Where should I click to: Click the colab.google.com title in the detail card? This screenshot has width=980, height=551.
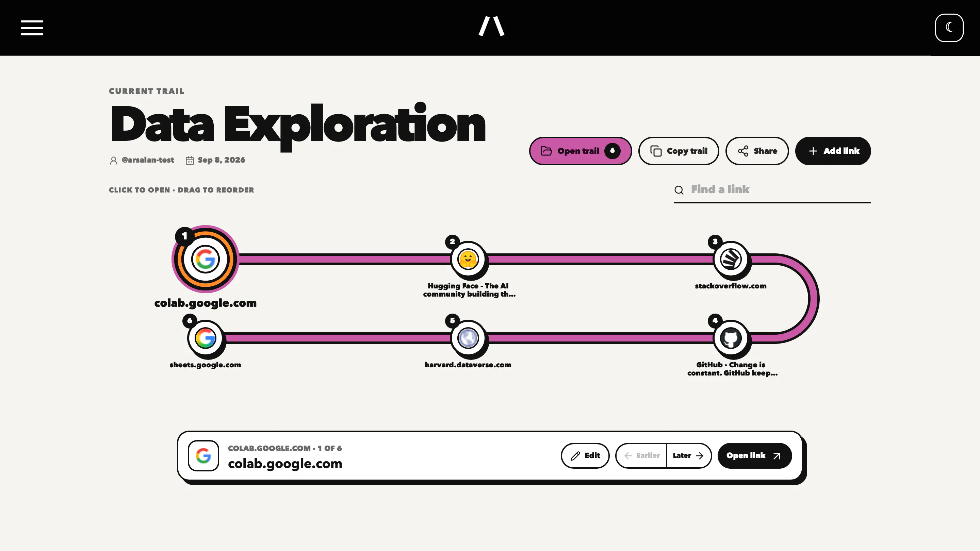[285, 464]
